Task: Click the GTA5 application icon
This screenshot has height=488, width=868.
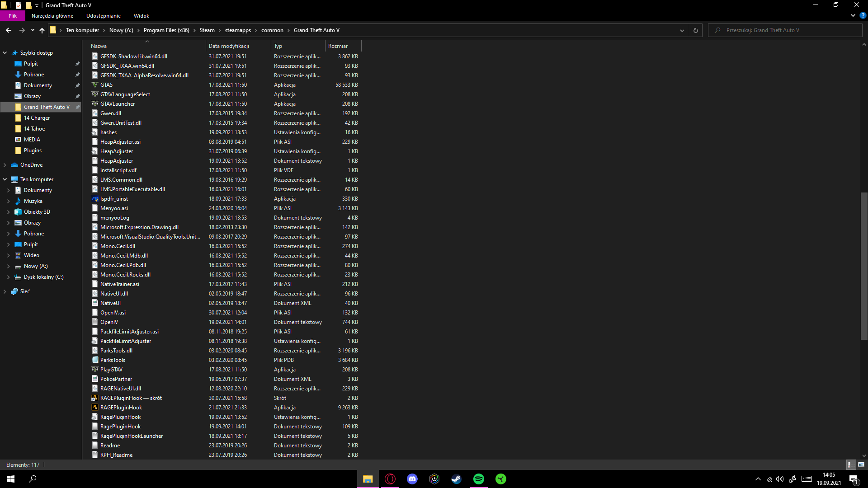Action: point(95,85)
